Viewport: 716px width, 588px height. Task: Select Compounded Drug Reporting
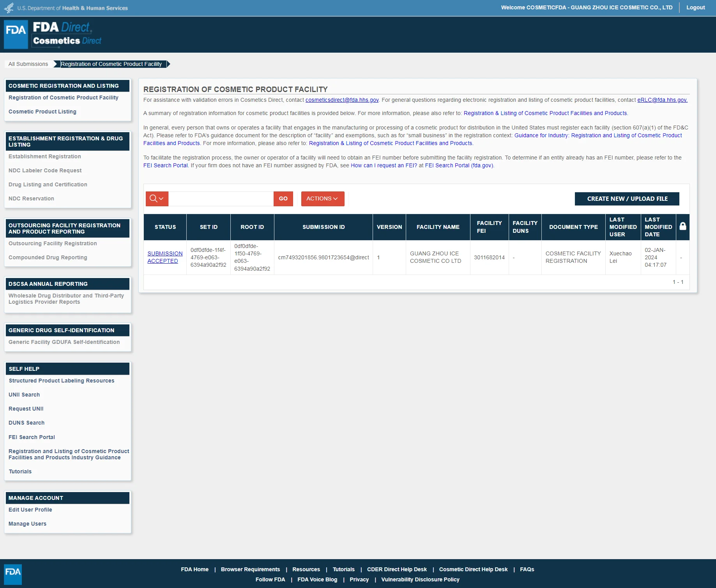coord(48,257)
